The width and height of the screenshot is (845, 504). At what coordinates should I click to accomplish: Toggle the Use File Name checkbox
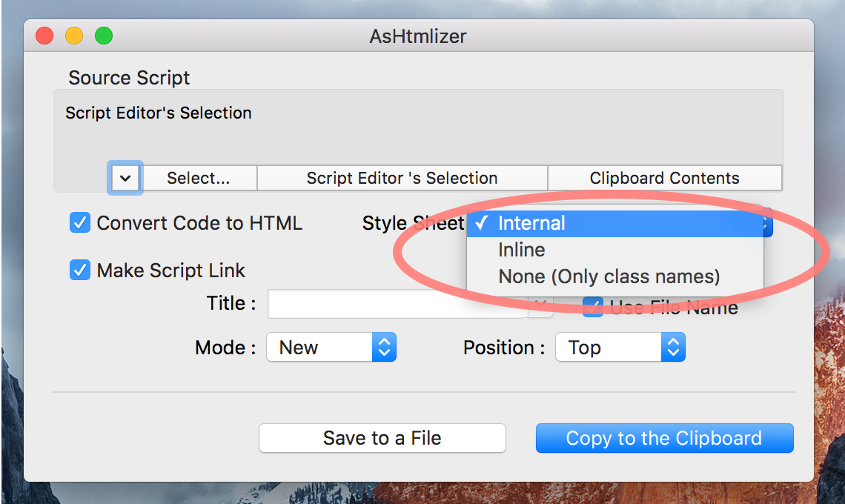tap(591, 307)
